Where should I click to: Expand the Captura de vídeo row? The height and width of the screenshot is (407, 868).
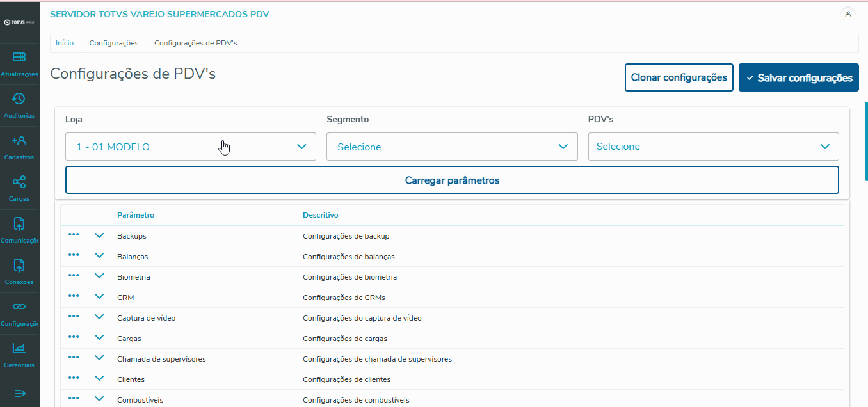point(99,317)
